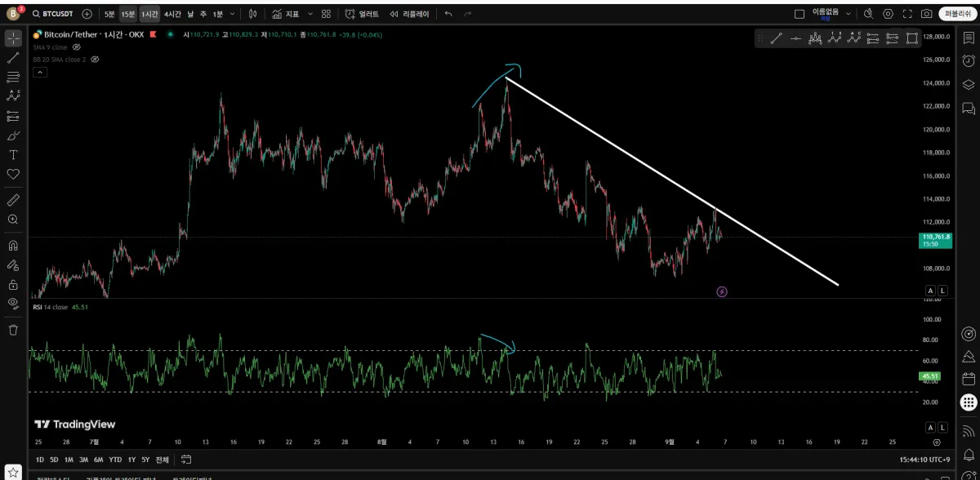Screen dimensions: 980x480
Task: Select the brush drawing tool
Action: coord(13,136)
